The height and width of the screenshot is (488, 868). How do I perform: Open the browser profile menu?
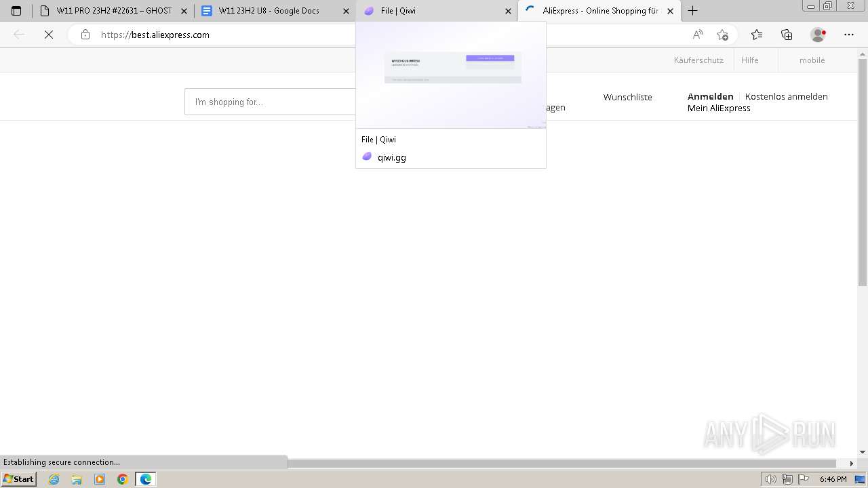pos(818,35)
